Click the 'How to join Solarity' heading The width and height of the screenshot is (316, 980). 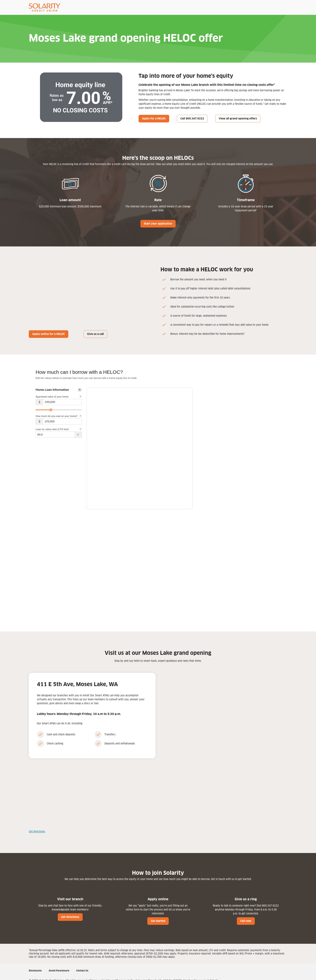(x=158, y=873)
